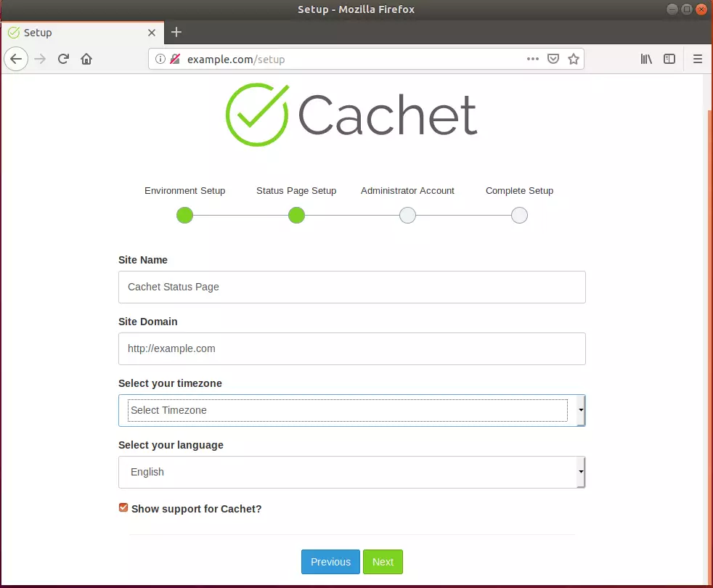
Task: Close the Firefox window
Action: click(701, 9)
